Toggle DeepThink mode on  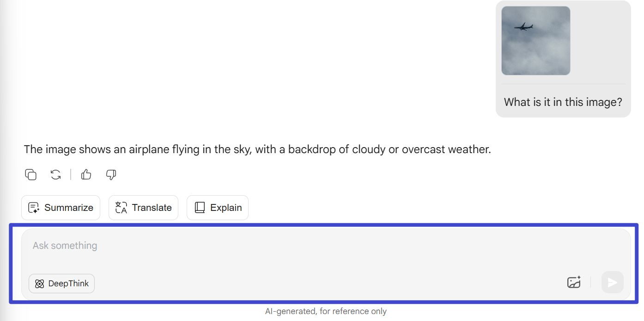click(x=61, y=284)
